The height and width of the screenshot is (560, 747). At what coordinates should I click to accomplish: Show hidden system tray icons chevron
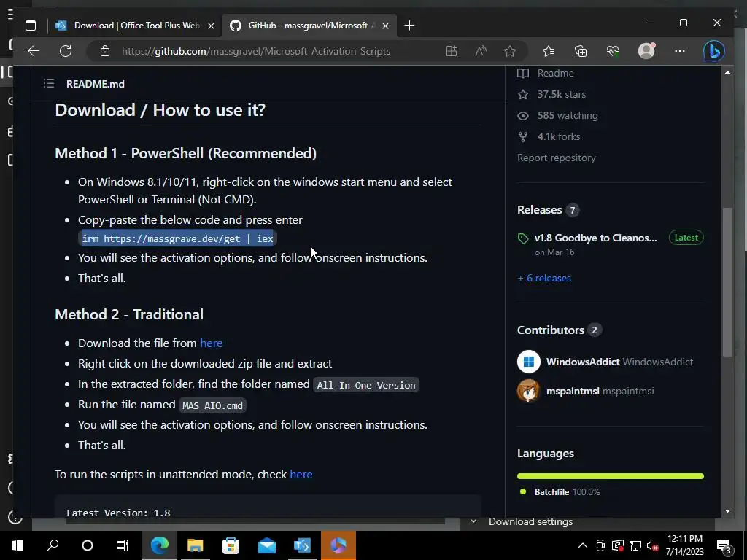583,545
